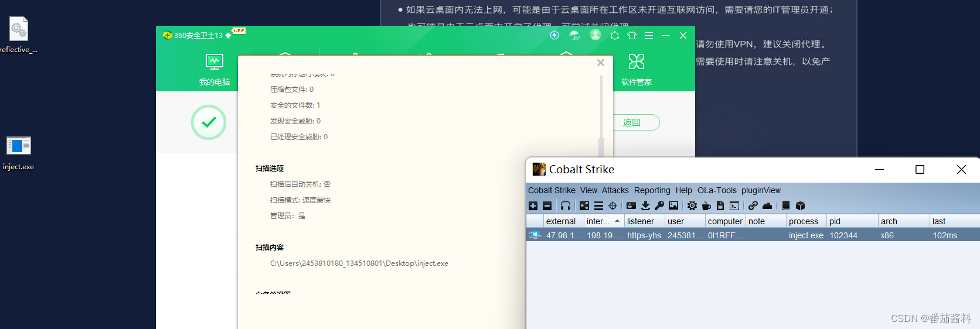This screenshot has width=980, height=329.
Task: Click the skin t-shirt icon in 360
Action: pos(632,35)
